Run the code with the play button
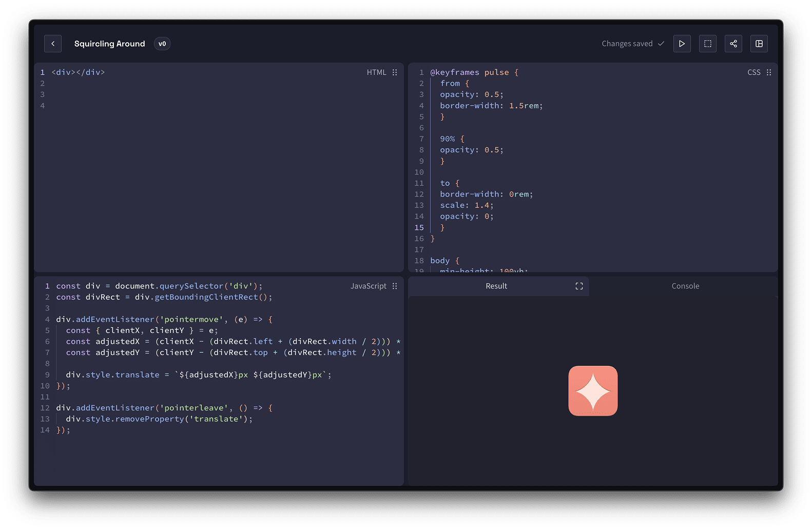 click(x=682, y=44)
